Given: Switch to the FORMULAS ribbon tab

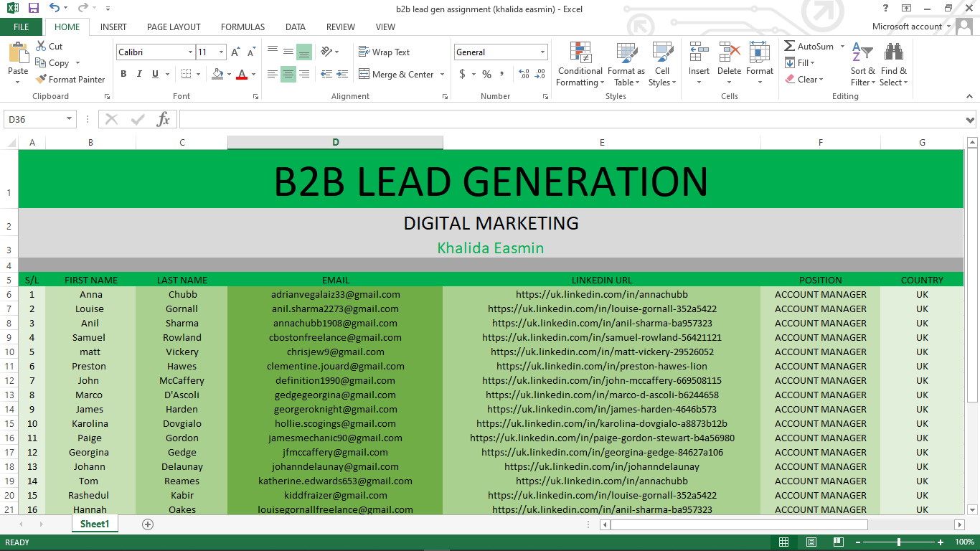Looking at the screenshot, I should [x=242, y=27].
